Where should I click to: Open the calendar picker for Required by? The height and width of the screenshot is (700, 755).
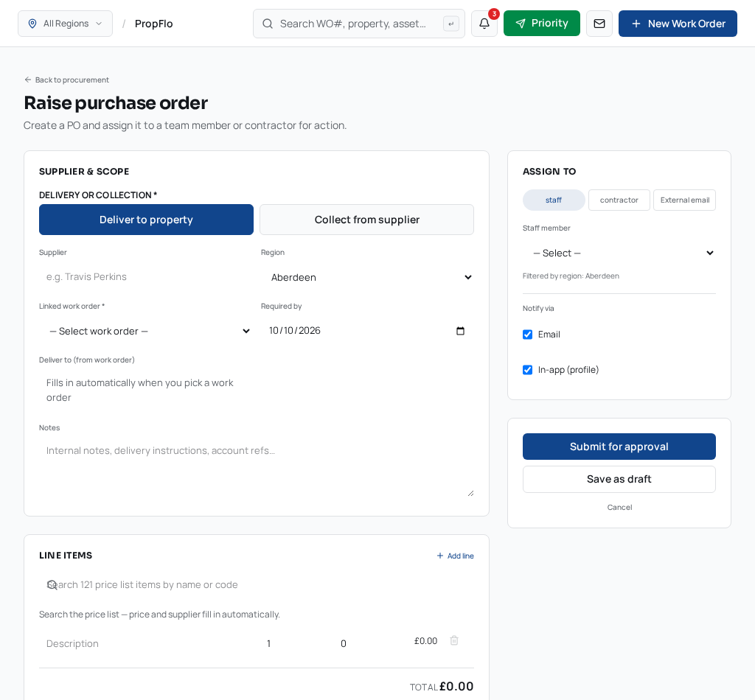pos(460,331)
